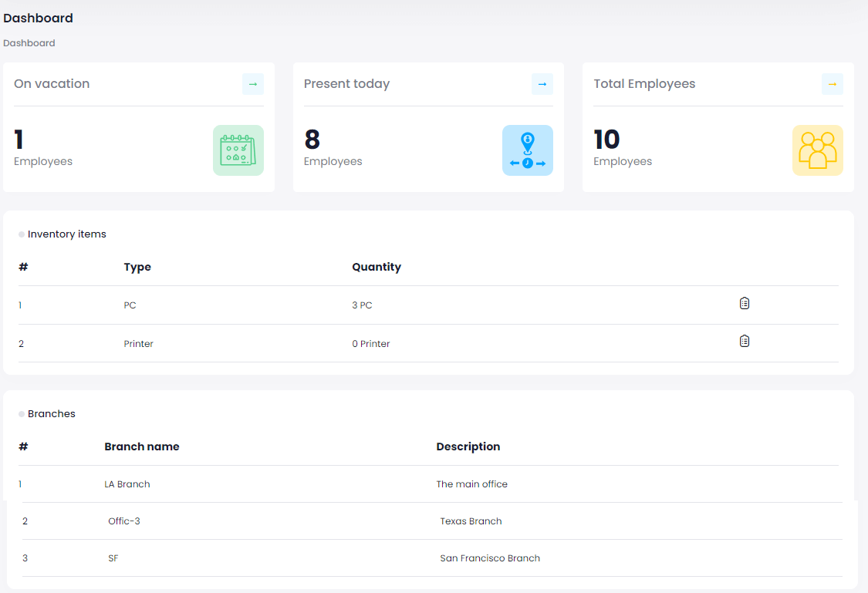
Task: Select the Offic-3 branch name
Action: (x=124, y=521)
